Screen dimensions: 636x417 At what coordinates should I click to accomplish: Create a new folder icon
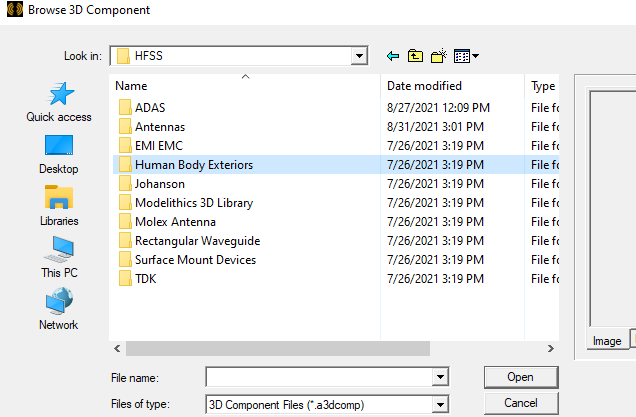(438, 56)
